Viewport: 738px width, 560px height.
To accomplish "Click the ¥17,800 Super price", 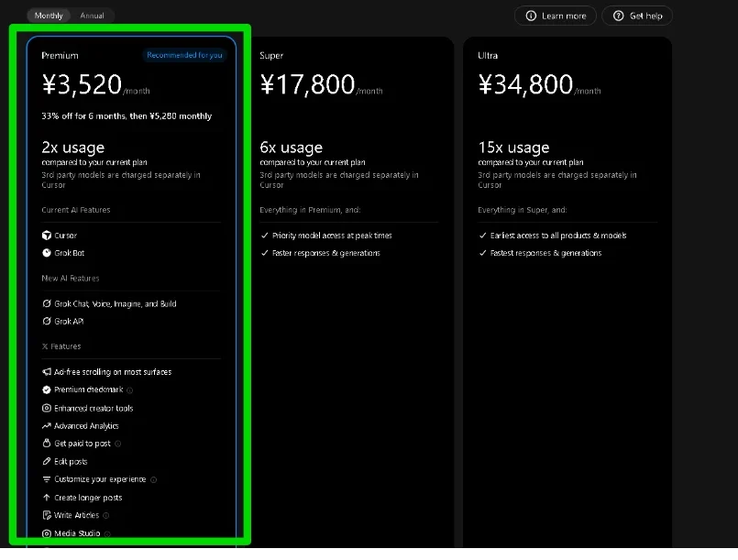I will tap(307, 84).
